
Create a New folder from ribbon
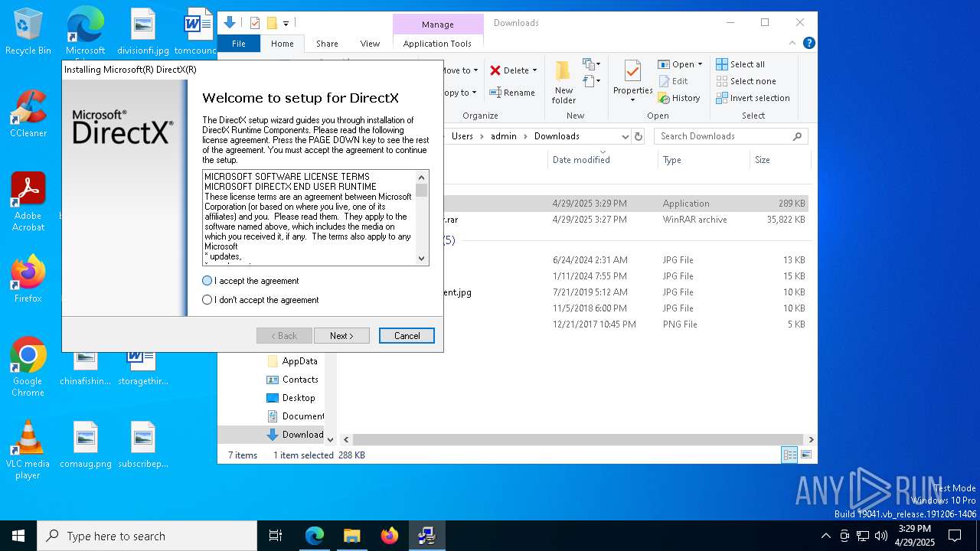563,83
